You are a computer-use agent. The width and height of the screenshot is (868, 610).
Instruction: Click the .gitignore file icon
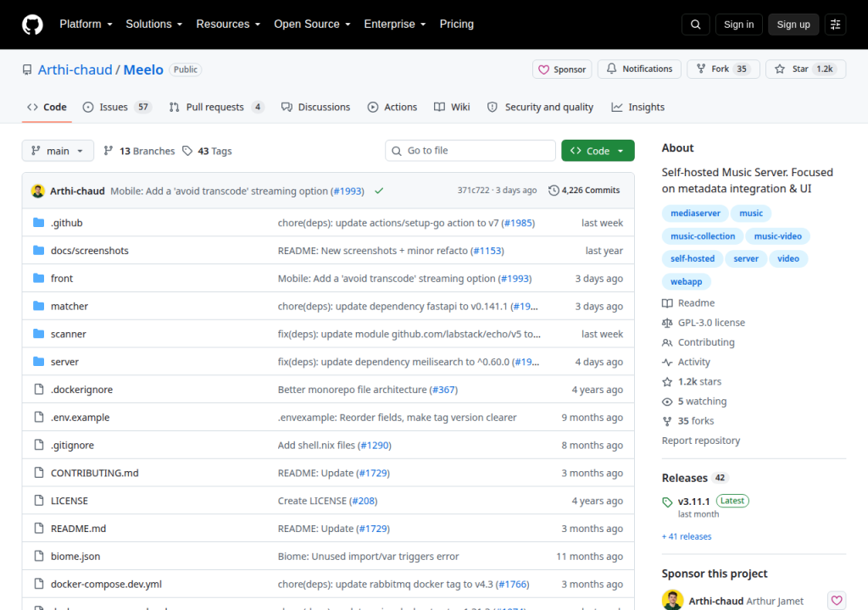[x=39, y=445]
